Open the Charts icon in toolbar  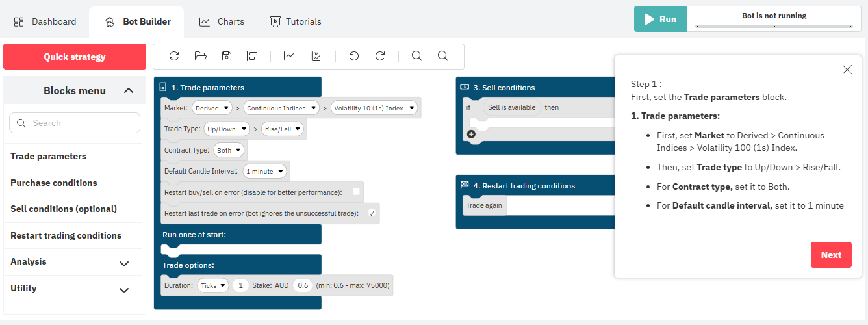pyautogui.click(x=289, y=56)
